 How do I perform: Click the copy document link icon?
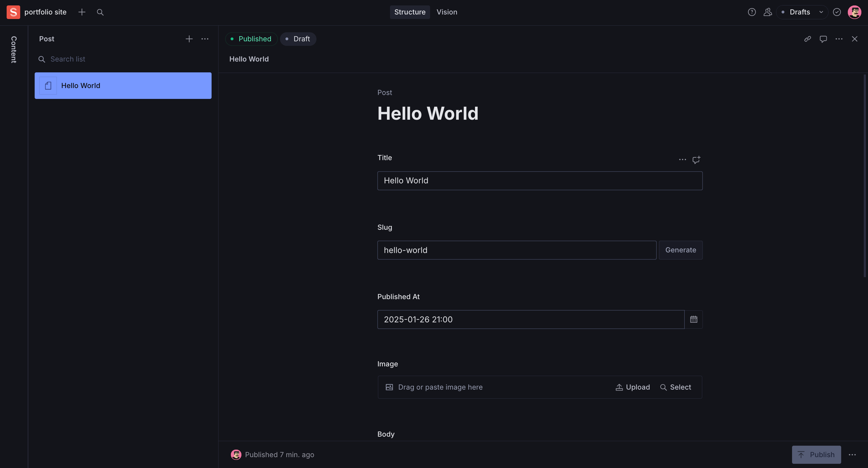[807, 39]
